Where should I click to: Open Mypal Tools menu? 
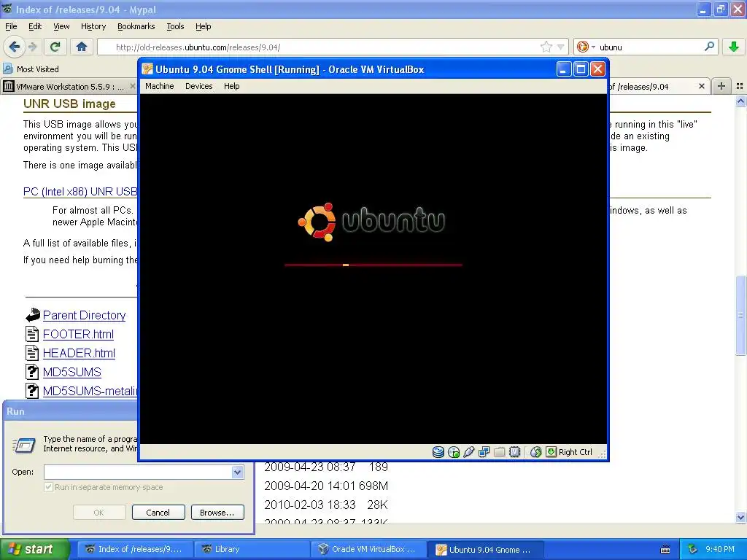pos(175,26)
